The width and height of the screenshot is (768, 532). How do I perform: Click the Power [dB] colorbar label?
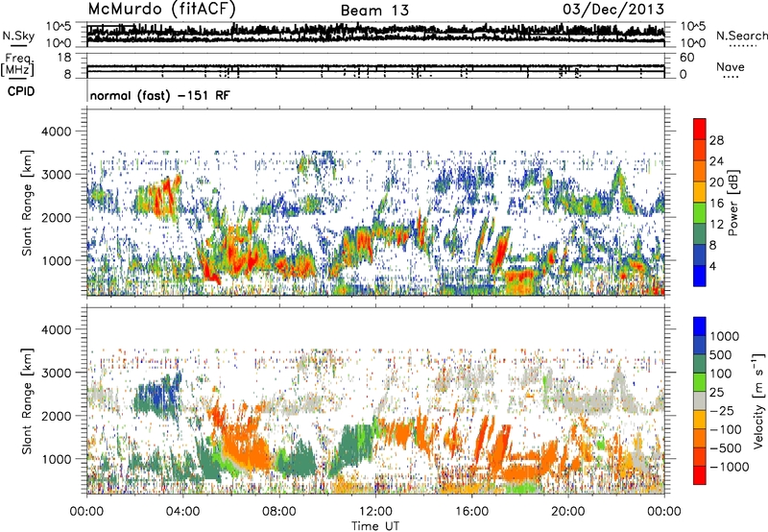732,203
